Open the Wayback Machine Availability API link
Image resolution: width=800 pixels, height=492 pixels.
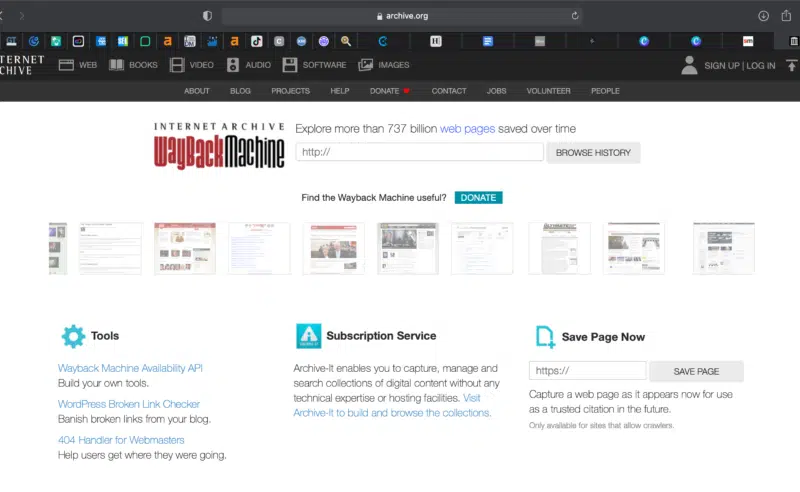[130, 368]
